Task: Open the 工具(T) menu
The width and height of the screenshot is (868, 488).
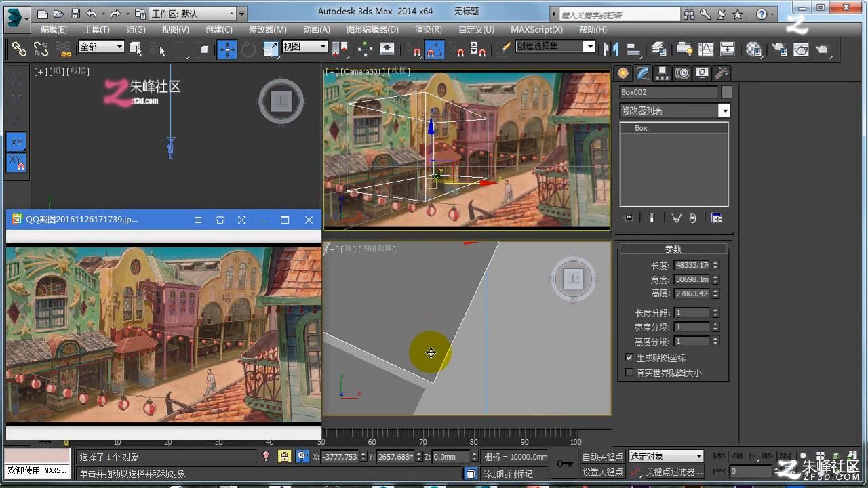Action: (x=96, y=30)
